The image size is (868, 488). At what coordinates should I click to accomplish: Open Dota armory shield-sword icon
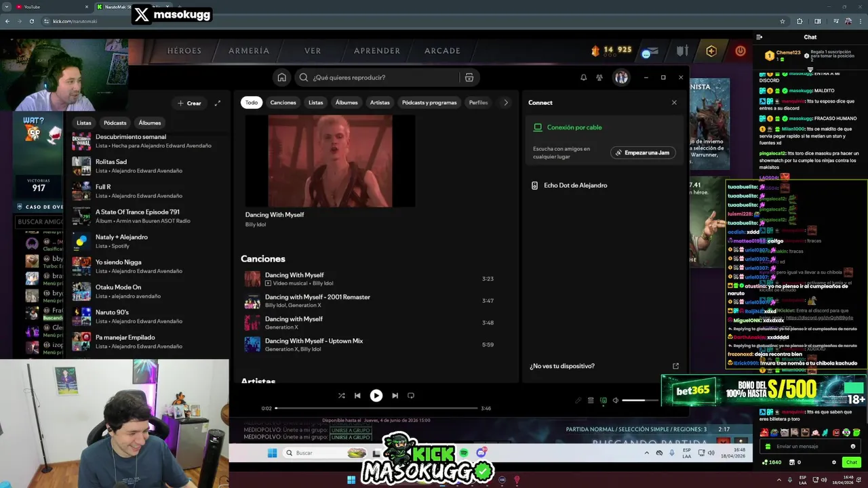coord(682,51)
